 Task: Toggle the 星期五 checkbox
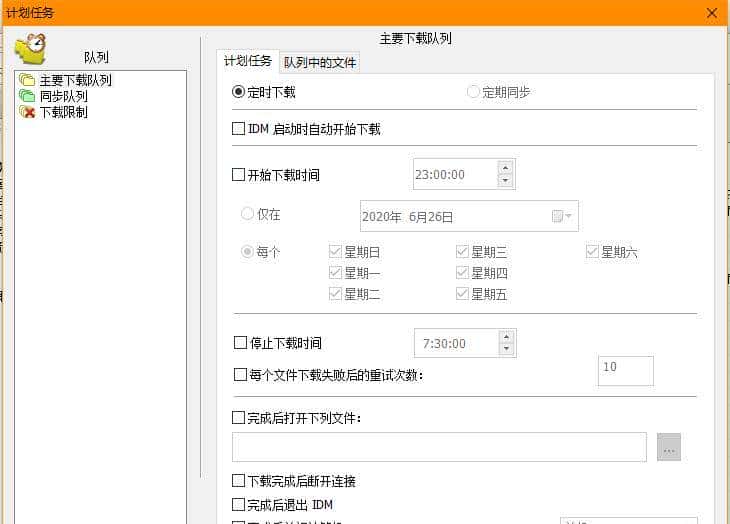[x=462, y=293]
